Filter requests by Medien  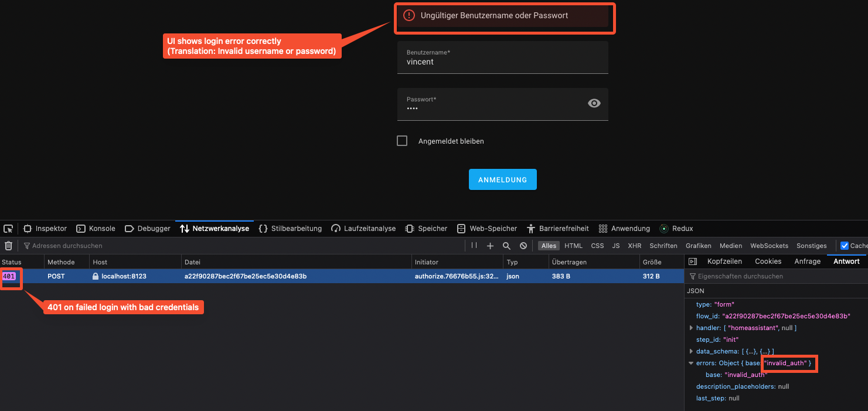(x=731, y=246)
